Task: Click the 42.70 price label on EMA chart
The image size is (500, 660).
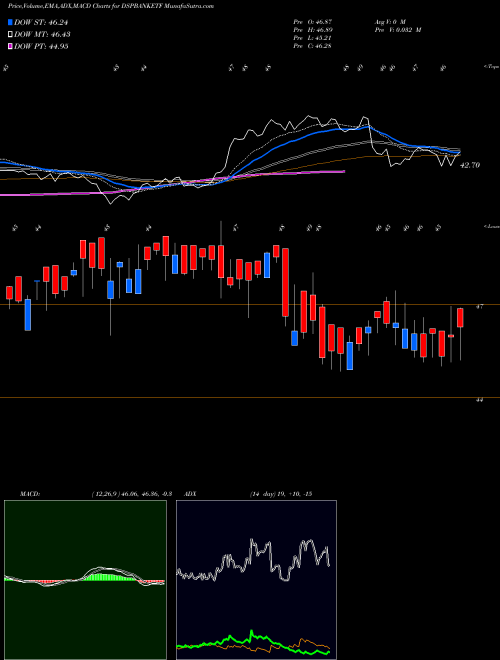Action: [470, 165]
